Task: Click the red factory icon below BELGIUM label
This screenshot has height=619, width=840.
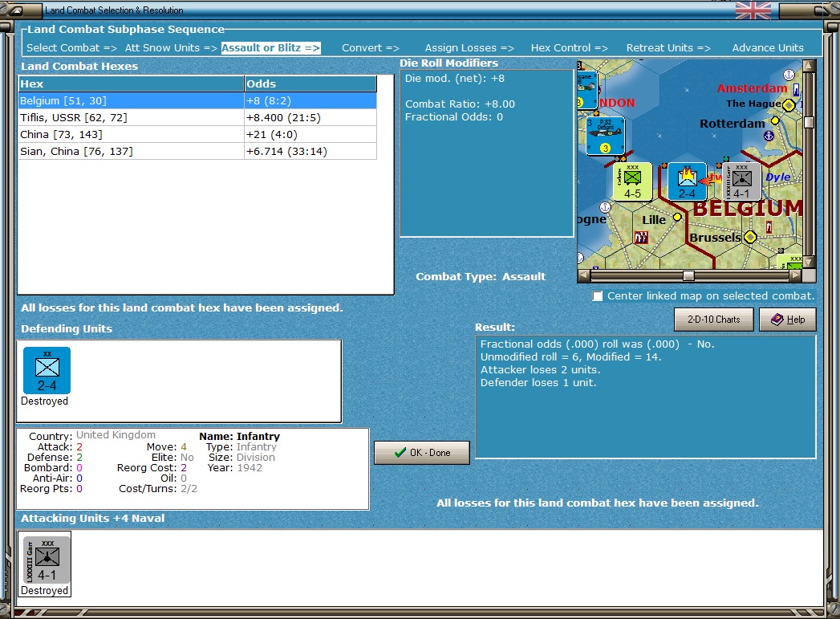Action: (769, 227)
